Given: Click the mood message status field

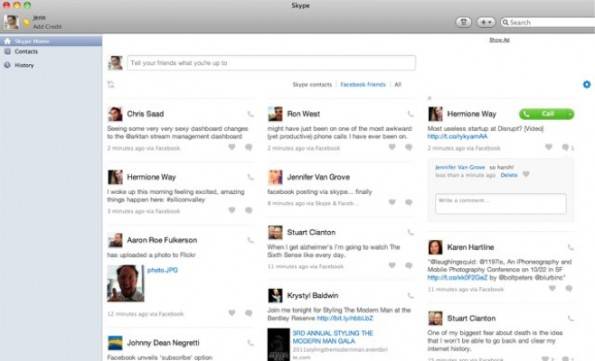Looking at the screenshot, I should [x=271, y=63].
